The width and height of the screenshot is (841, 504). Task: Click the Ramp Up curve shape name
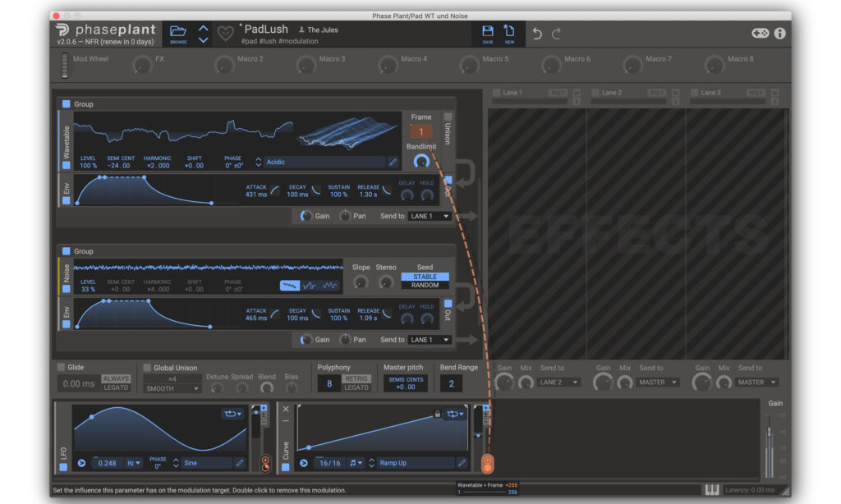point(416,463)
